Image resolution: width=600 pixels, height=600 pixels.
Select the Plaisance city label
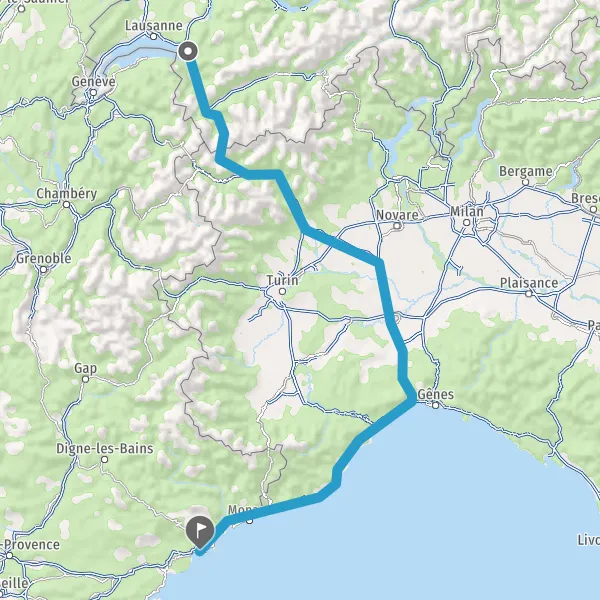529,283
